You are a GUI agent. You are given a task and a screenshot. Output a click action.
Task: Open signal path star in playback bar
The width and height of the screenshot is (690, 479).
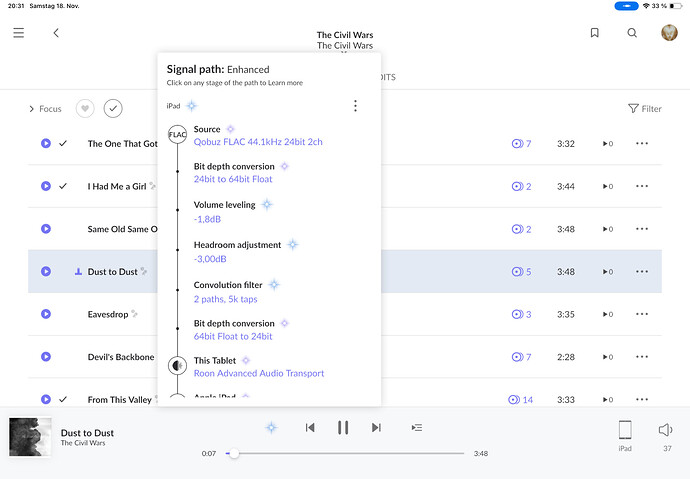271,427
